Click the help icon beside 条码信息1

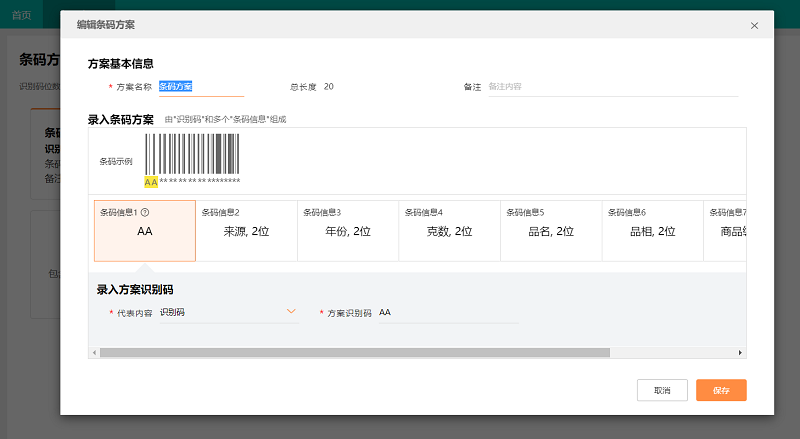coord(146,212)
